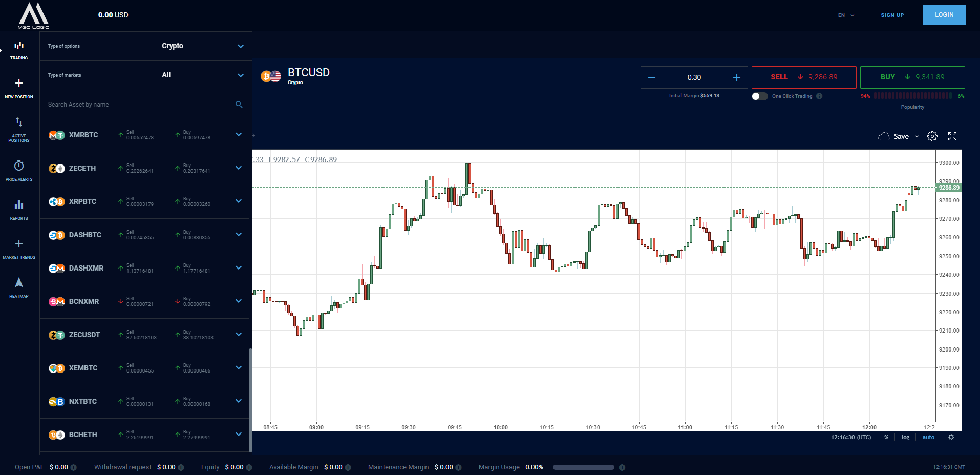The height and width of the screenshot is (475, 980).
Task: Open chart settings gear icon
Action: point(932,136)
